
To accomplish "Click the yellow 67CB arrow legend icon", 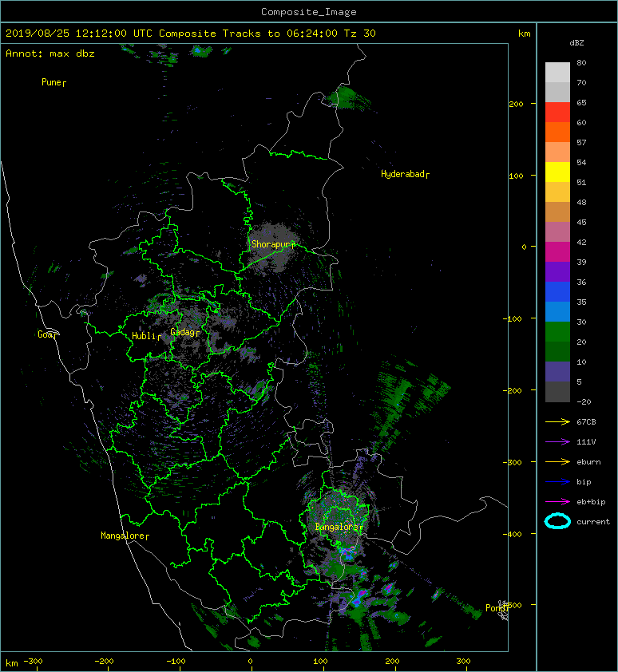I will (557, 421).
